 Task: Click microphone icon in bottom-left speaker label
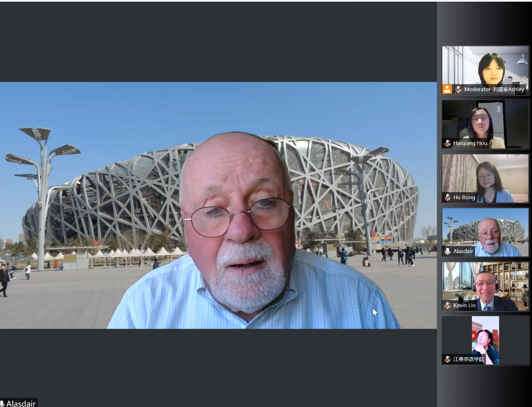[x=3, y=404]
